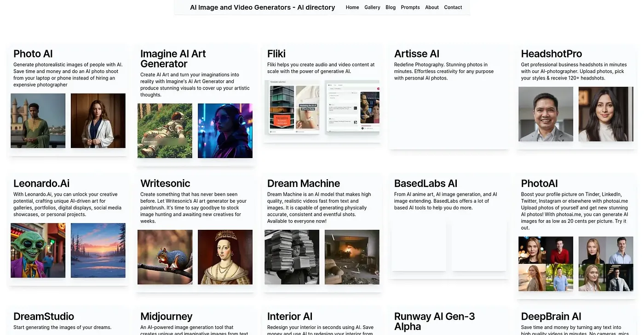This screenshot has width=644, height=335.
Task: Open the Gallery nav link
Action: coord(372,7)
